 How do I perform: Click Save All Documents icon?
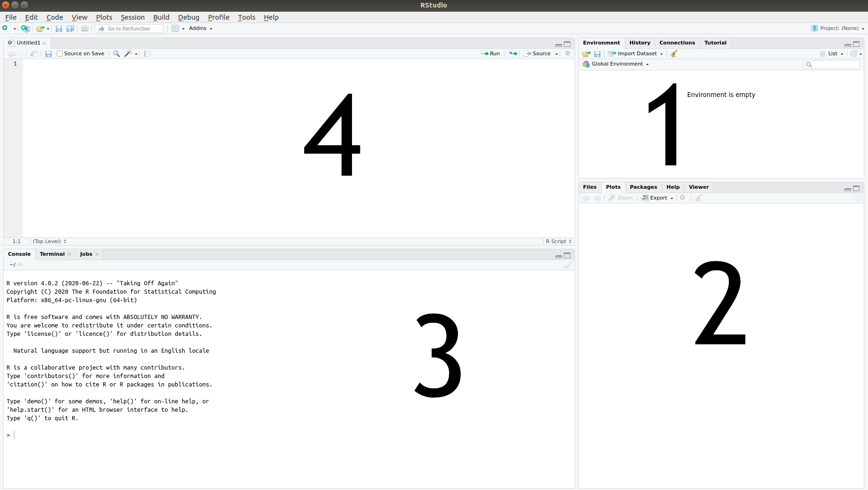pos(70,29)
